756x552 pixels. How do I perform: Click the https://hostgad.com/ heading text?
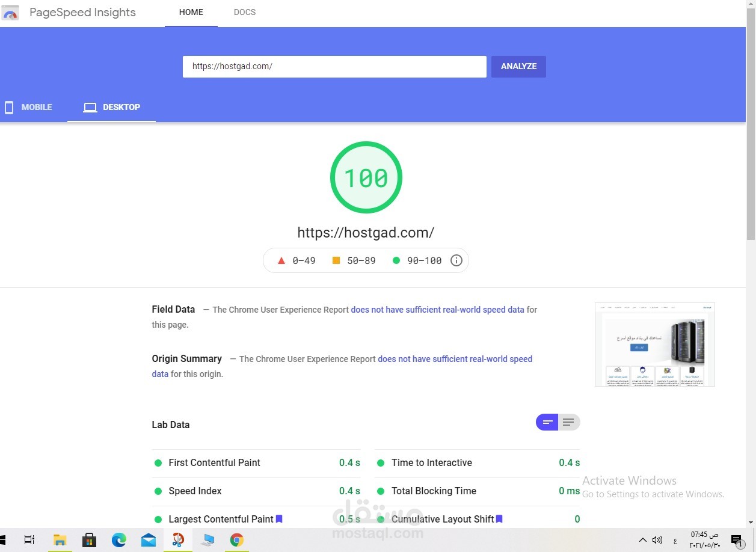(x=366, y=233)
